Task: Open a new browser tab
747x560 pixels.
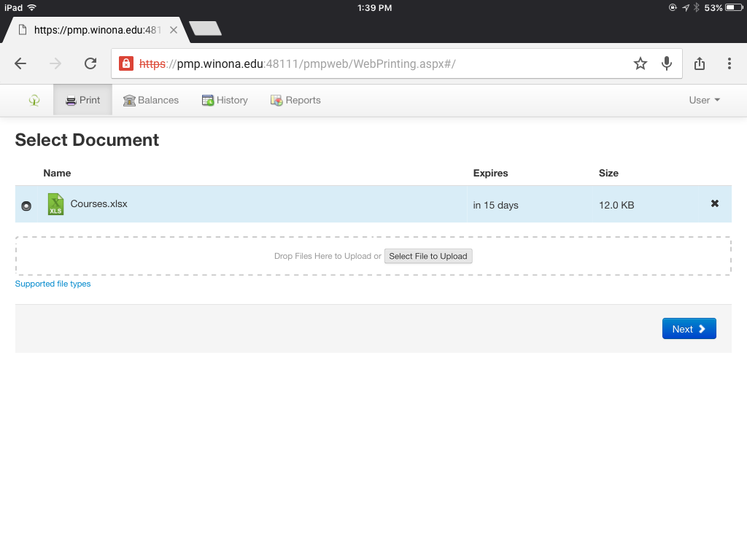Action: [205, 28]
